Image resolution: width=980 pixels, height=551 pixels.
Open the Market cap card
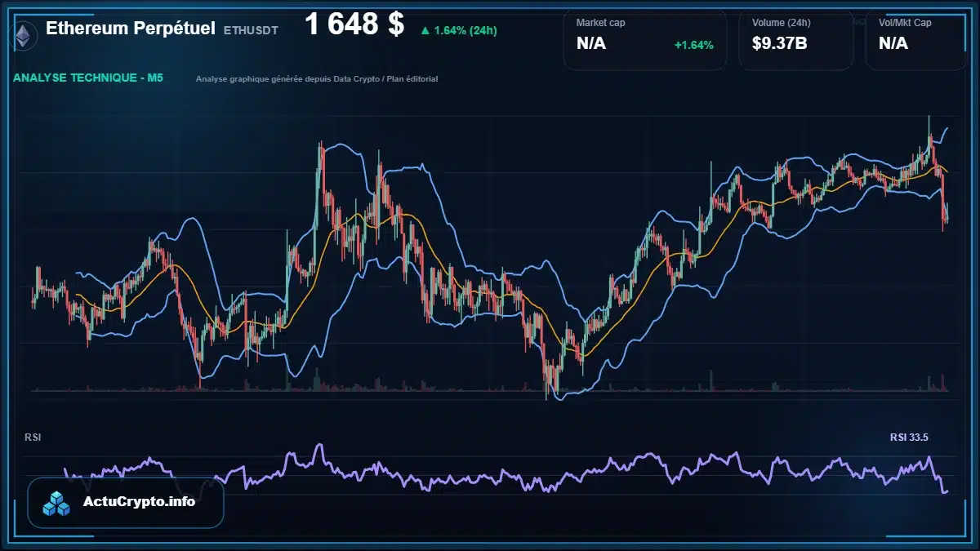pyautogui.click(x=644, y=39)
